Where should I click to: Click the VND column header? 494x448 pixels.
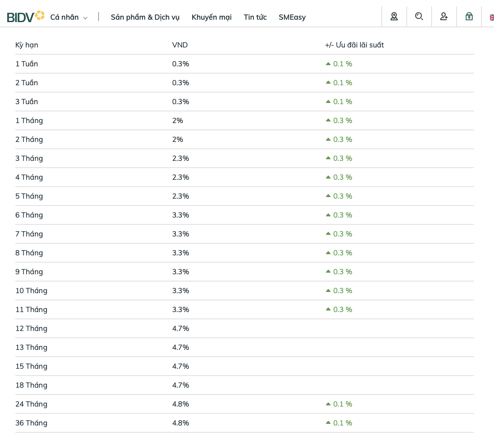180,45
